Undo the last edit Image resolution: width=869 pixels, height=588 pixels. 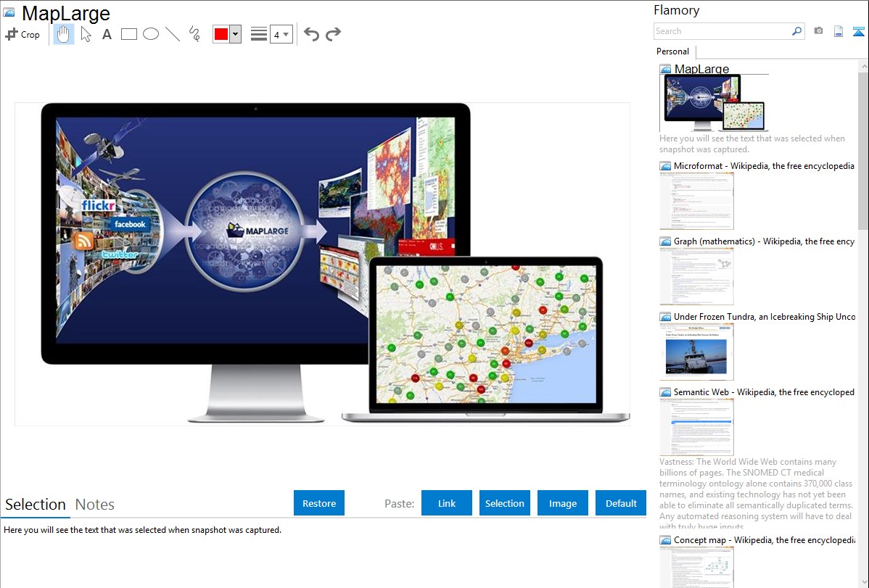tap(311, 34)
